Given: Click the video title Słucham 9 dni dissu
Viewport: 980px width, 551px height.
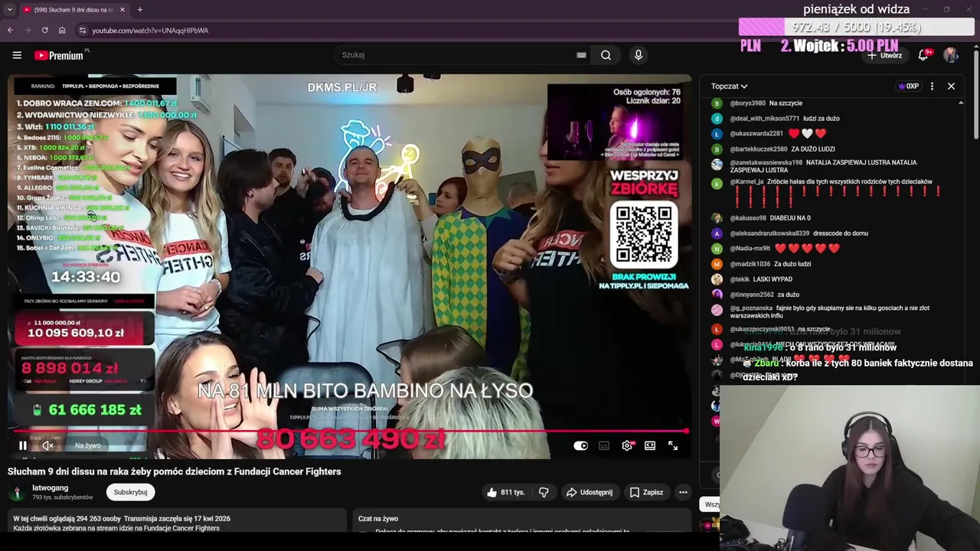Looking at the screenshot, I should tap(175, 471).
